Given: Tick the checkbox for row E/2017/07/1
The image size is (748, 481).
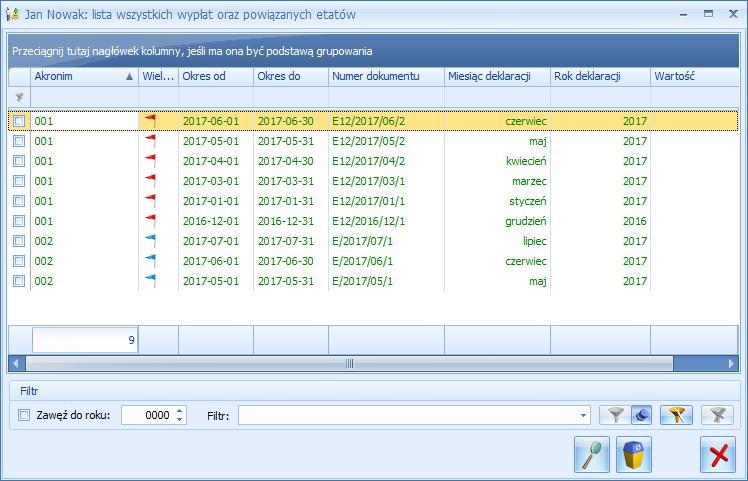Looking at the screenshot, I should [19, 241].
